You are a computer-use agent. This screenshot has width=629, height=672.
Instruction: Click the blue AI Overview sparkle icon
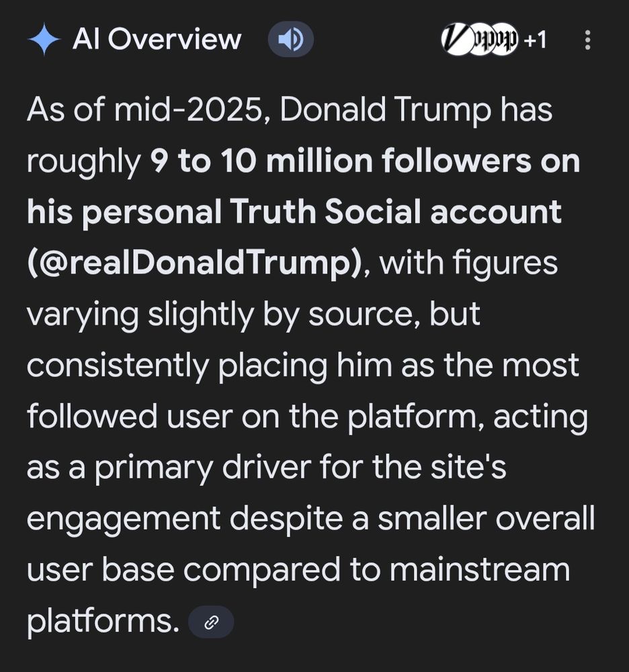tap(44, 40)
